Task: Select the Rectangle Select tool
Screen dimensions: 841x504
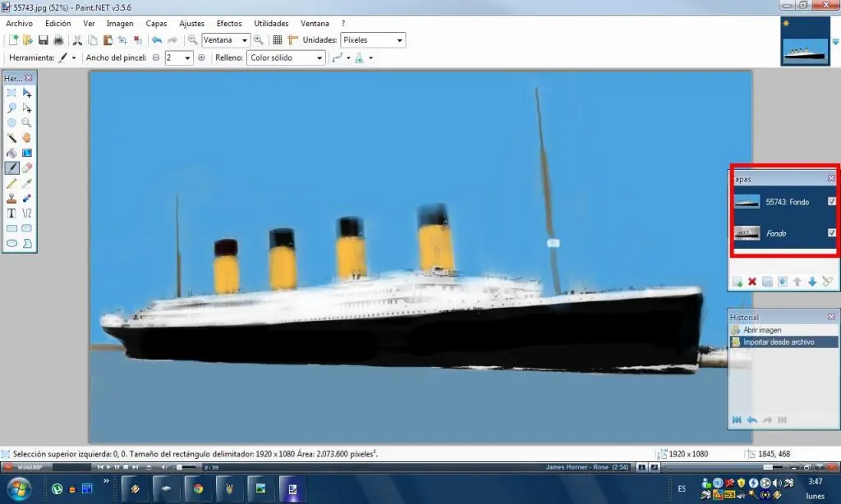Action: (x=11, y=94)
